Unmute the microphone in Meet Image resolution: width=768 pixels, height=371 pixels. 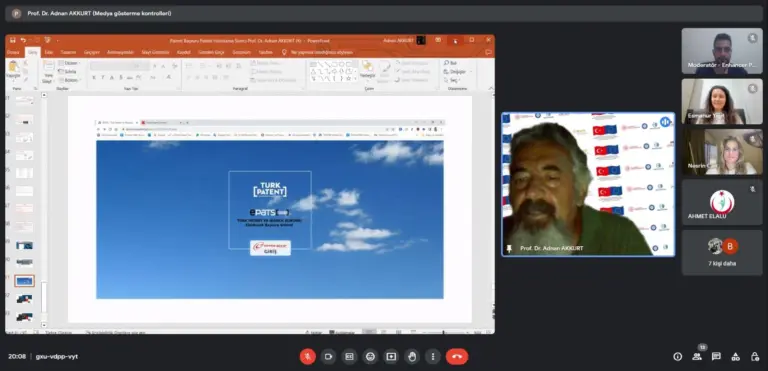click(308, 356)
